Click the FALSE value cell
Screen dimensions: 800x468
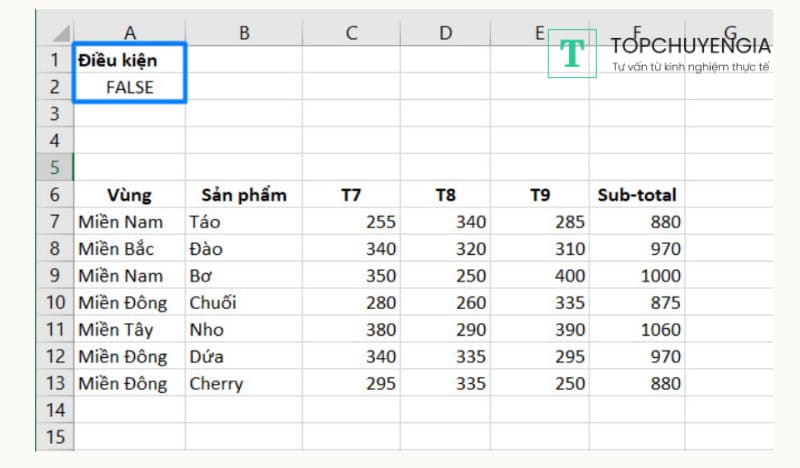129,87
